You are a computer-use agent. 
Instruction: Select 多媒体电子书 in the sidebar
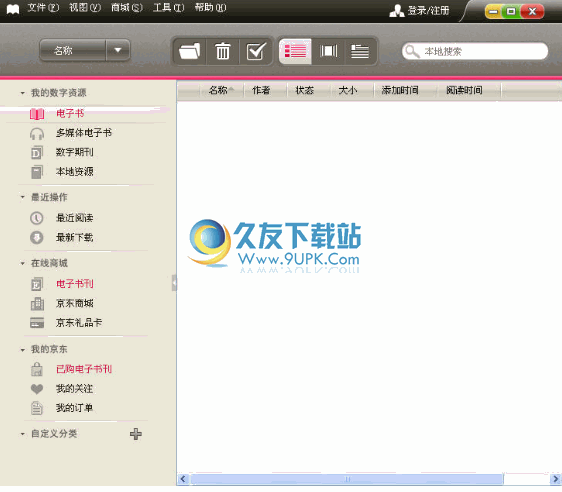tap(84, 133)
